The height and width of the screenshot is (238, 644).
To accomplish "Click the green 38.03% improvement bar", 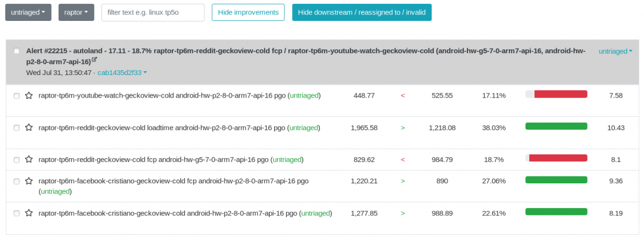I will (x=556, y=127).
